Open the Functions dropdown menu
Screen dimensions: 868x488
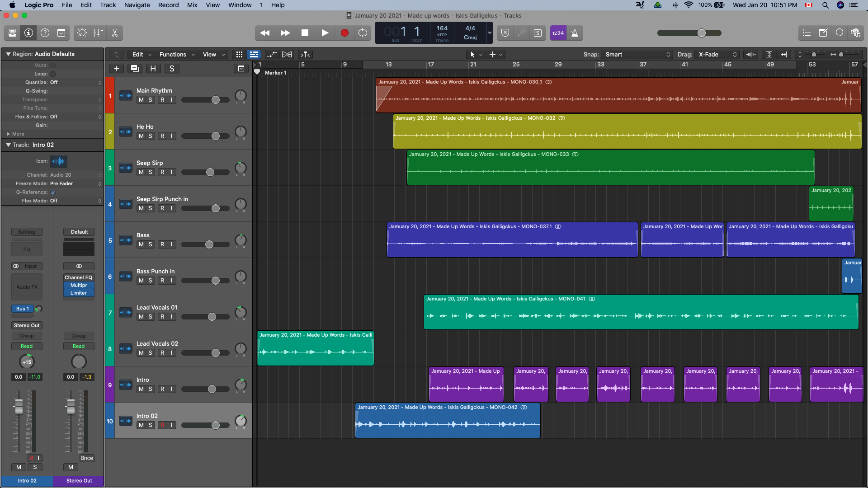coord(177,55)
